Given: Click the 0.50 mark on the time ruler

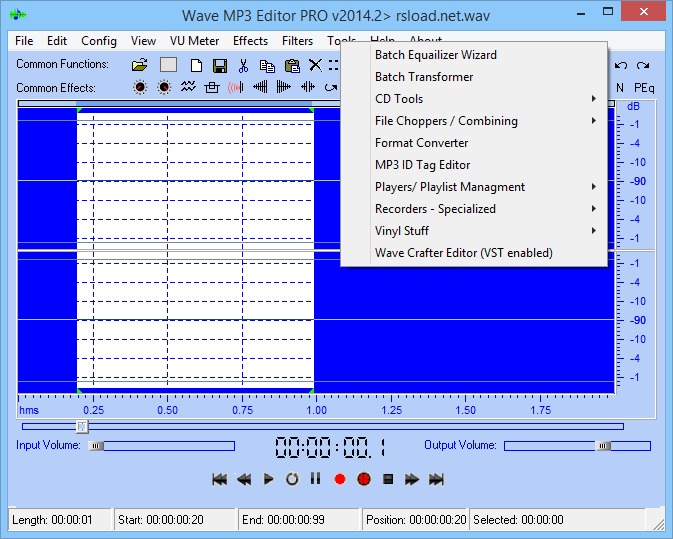Looking at the screenshot, I should pos(167,410).
